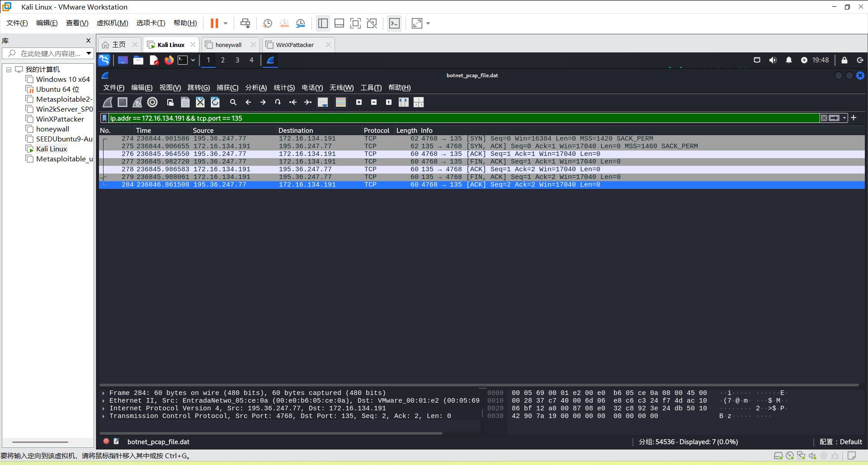This screenshot has height=465, width=868.
Task: Open Kali notifications bell icon
Action: pos(788,60)
